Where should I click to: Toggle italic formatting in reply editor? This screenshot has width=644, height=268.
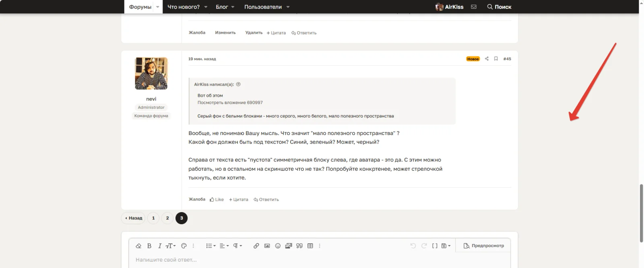tap(160, 246)
